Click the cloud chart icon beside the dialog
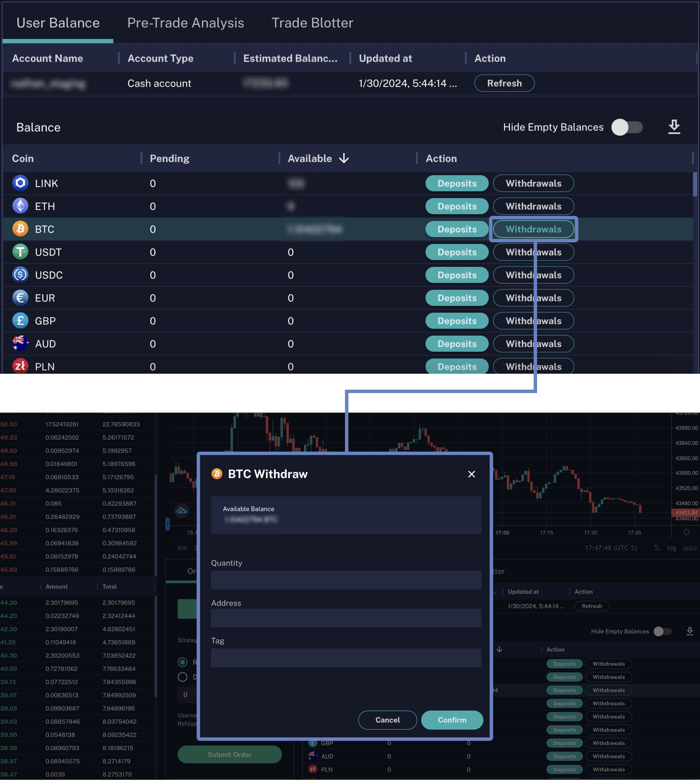 182,511
